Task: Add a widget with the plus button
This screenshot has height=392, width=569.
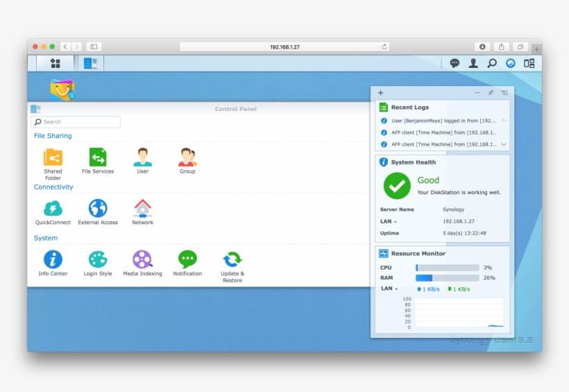Action: (381, 93)
